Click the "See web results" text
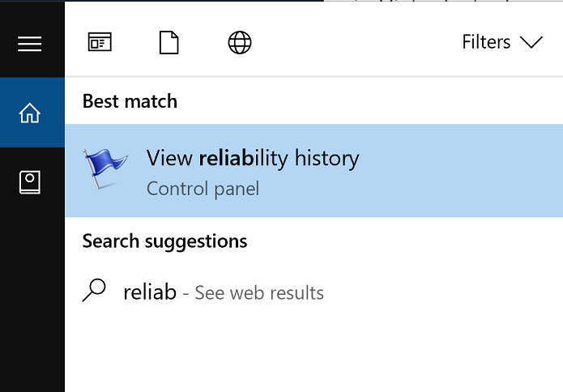Image resolution: width=563 pixels, height=392 pixels. click(x=259, y=293)
